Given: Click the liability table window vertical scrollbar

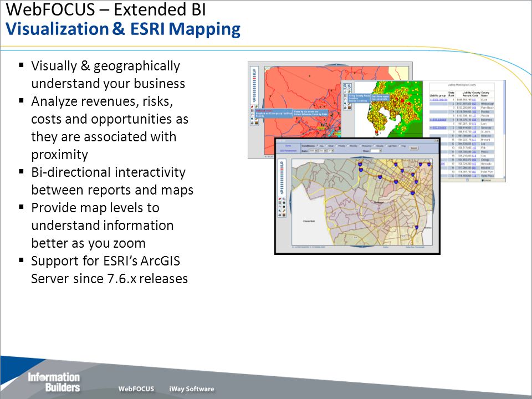Looking at the screenshot, I should tap(504, 130).
